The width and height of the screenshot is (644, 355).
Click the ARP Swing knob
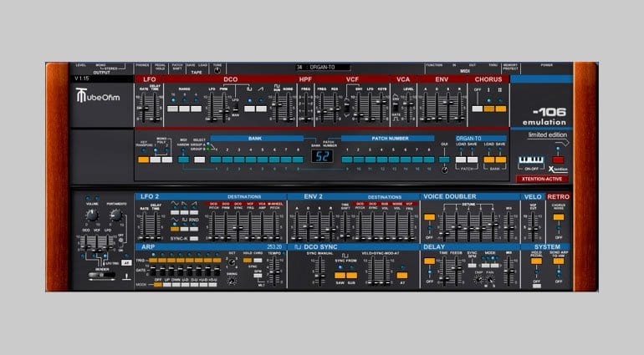coord(232,281)
